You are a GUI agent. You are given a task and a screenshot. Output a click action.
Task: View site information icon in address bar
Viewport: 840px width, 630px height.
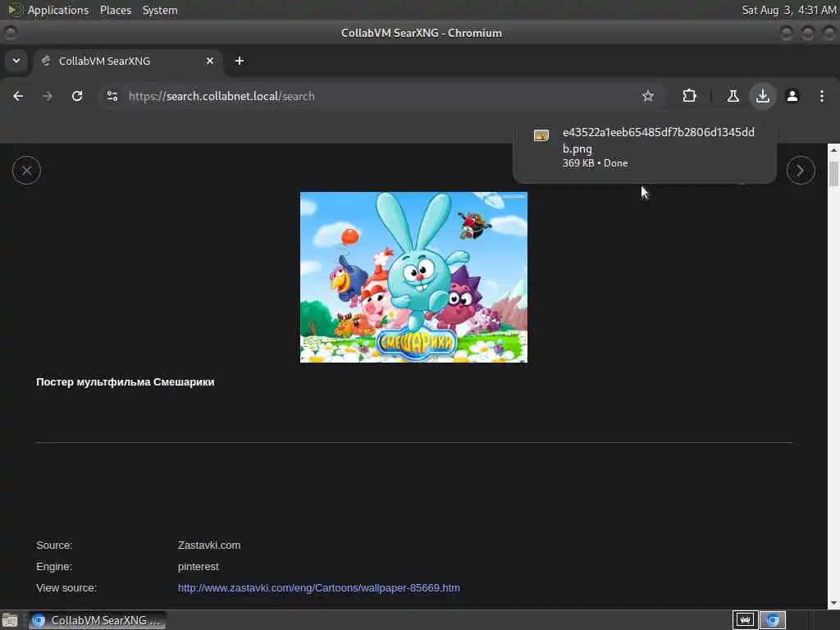[112, 96]
